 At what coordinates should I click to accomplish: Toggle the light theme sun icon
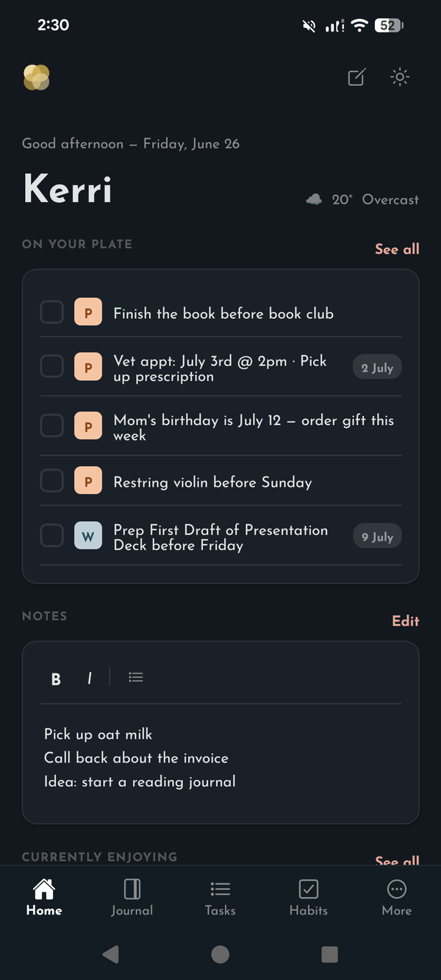tap(400, 77)
